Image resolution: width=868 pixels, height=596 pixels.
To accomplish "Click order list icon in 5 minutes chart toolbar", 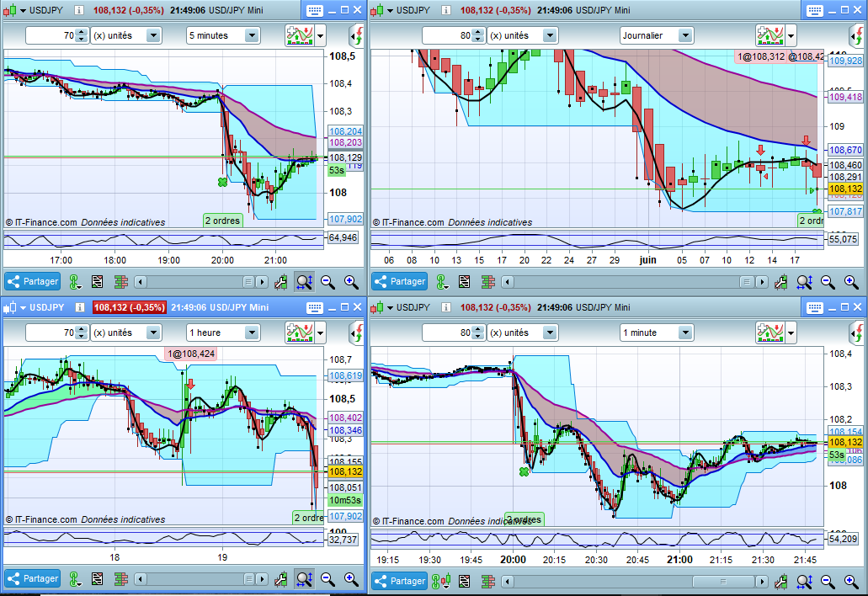I will [98, 282].
